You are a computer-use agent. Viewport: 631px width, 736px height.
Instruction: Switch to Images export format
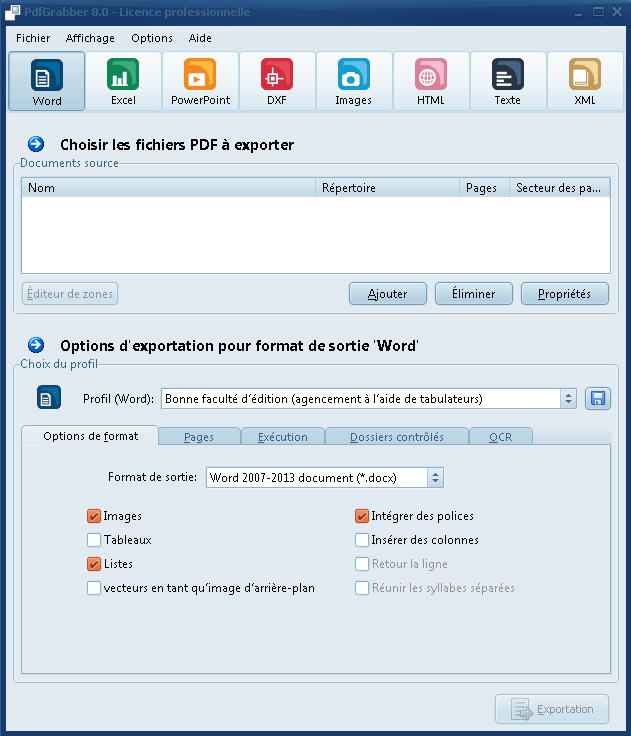click(354, 81)
